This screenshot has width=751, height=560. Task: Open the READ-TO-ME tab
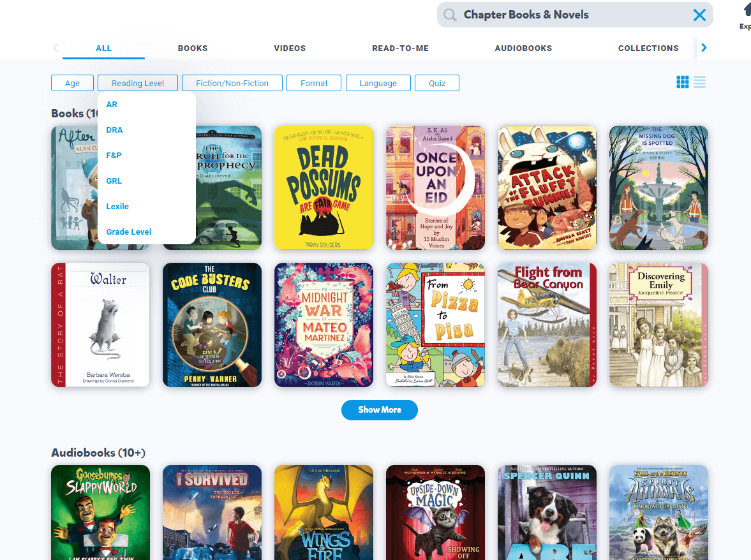[x=401, y=48]
